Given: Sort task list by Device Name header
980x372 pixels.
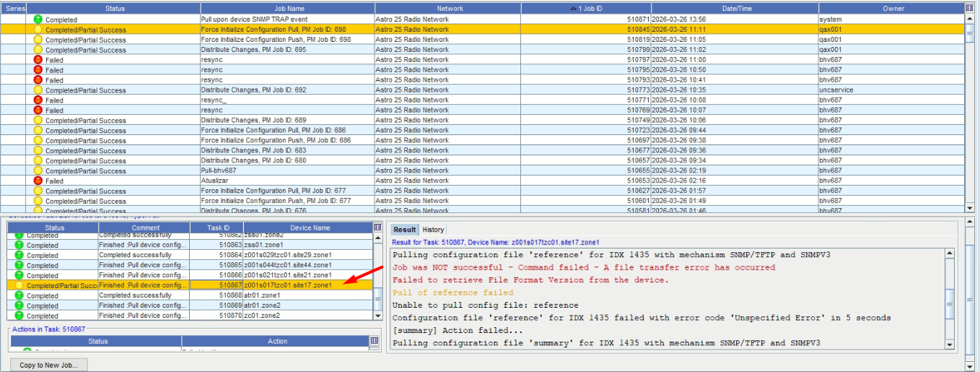Looking at the screenshot, I should [x=308, y=228].
